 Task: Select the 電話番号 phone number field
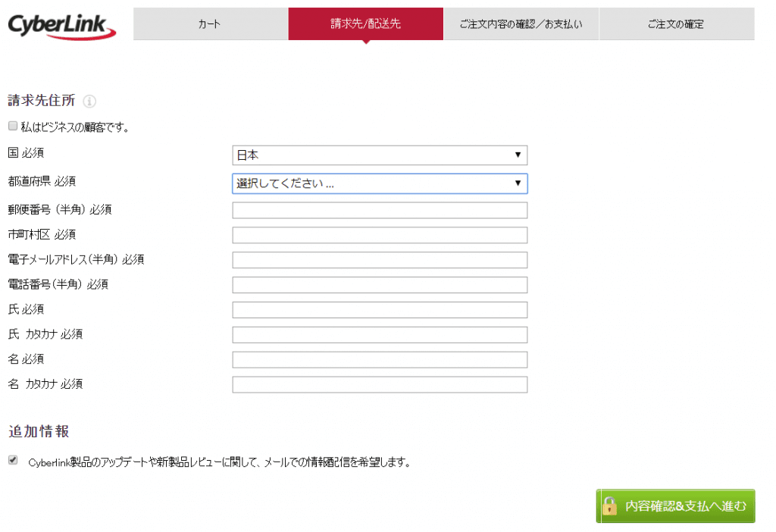tap(379, 285)
